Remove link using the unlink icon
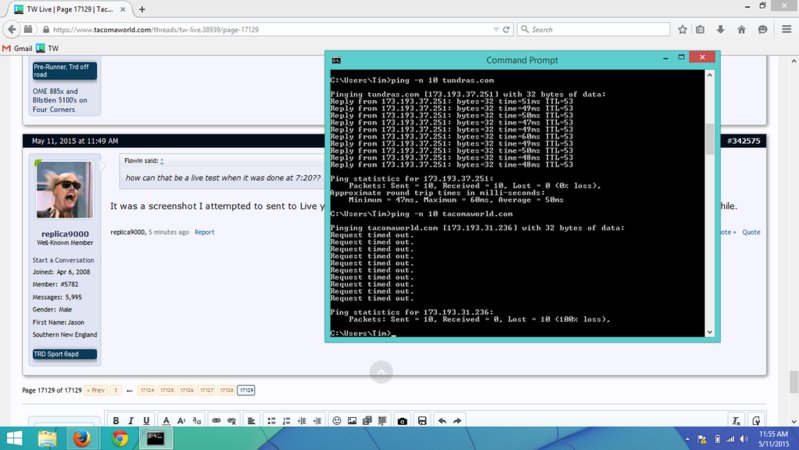Viewport: 799px width, 450px height. click(x=232, y=420)
